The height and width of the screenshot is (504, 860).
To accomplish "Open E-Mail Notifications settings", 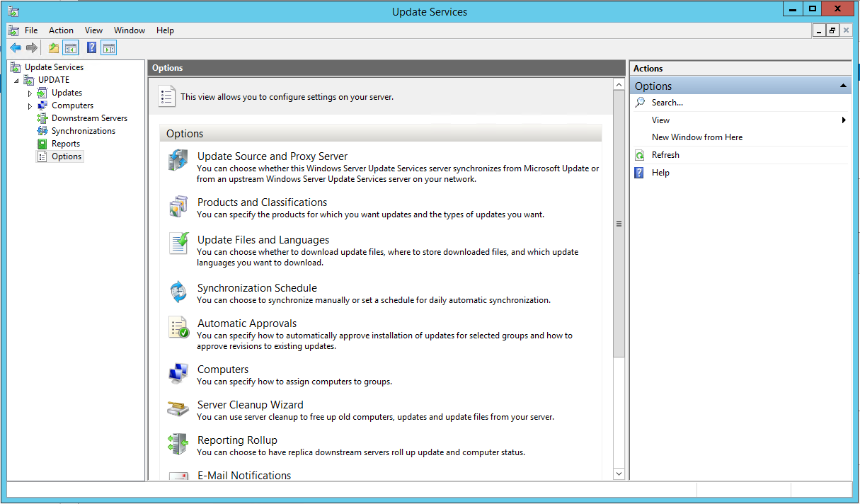I will coord(244,476).
